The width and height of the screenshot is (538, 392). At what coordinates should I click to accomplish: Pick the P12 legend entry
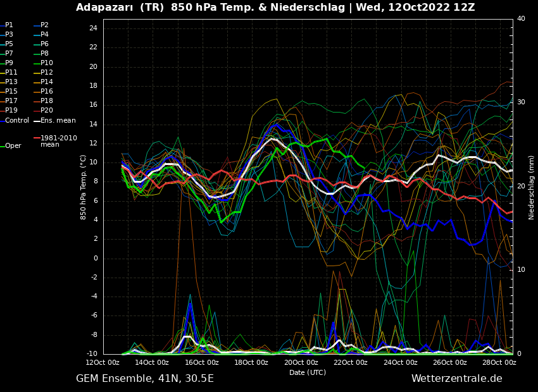[x=44, y=72]
